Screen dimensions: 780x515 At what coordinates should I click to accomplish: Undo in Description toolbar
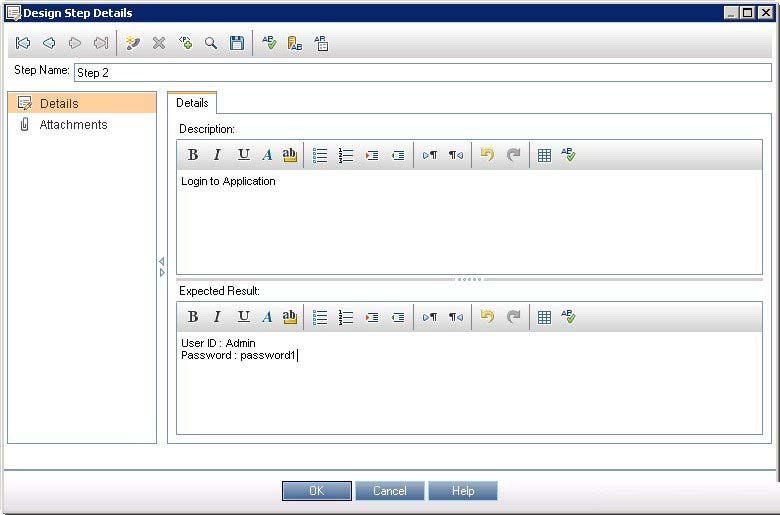click(x=488, y=155)
